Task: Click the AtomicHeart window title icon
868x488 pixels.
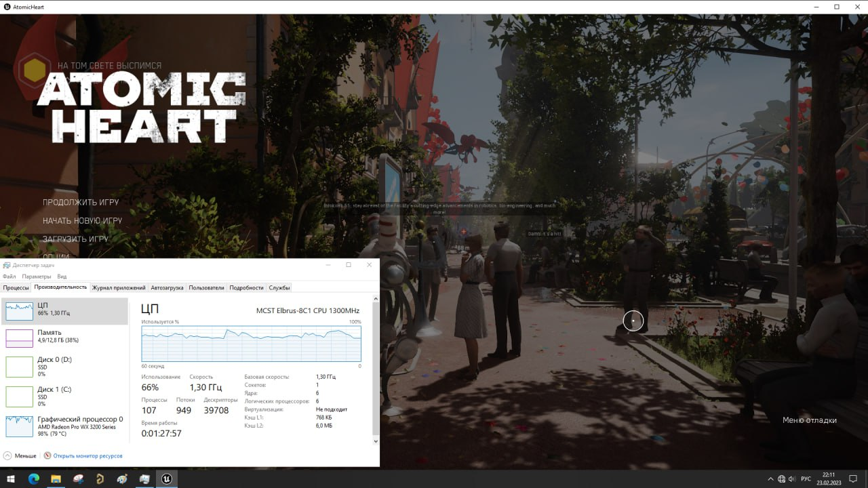Action: pyautogui.click(x=7, y=7)
